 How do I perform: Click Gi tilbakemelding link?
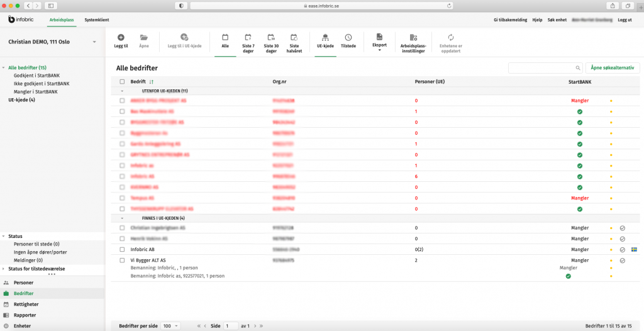click(510, 20)
